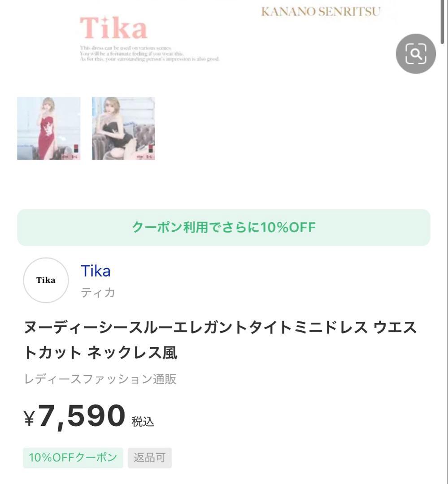Tap the 返品可 returns tag

point(150,458)
